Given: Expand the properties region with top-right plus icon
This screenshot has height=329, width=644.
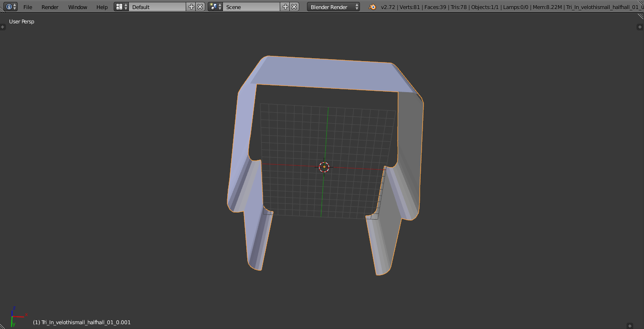Looking at the screenshot, I should point(640,27).
